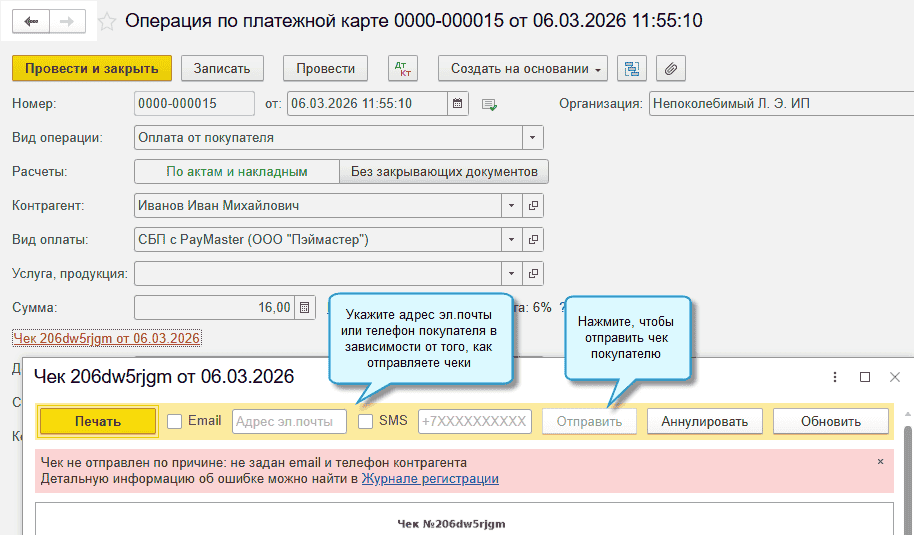The width and height of the screenshot is (914, 535).
Task: Open attached files paperclip icon
Action: [671, 69]
